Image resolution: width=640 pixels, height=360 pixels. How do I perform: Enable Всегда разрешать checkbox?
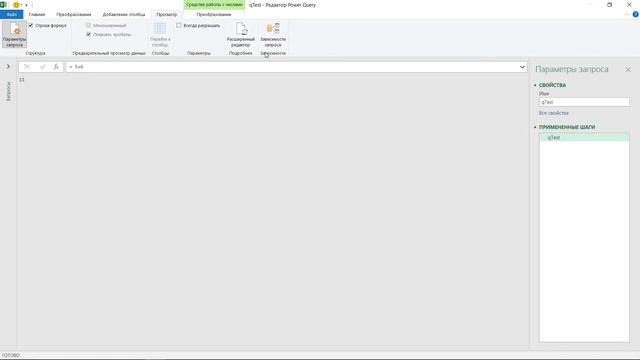[179, 25]
